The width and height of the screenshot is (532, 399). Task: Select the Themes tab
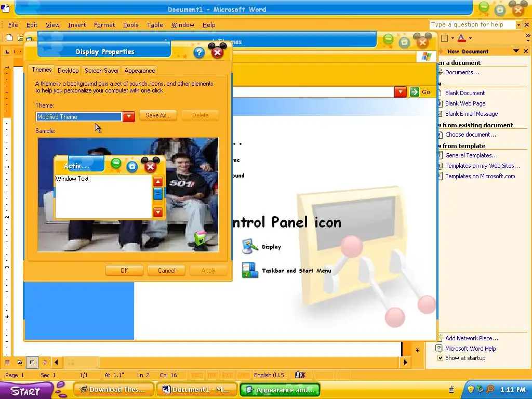pos(42,70)
